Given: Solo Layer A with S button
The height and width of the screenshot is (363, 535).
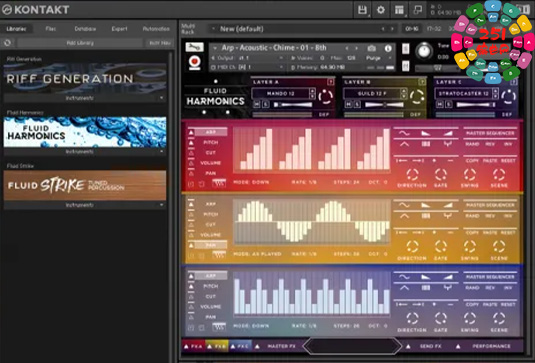Looking at the screenshot, I should pyautogui.click(x=266, y=104).
